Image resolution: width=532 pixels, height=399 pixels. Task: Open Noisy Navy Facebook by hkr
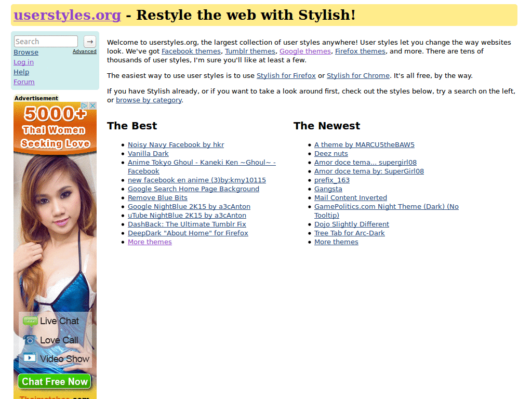click(x=176, y=145)
